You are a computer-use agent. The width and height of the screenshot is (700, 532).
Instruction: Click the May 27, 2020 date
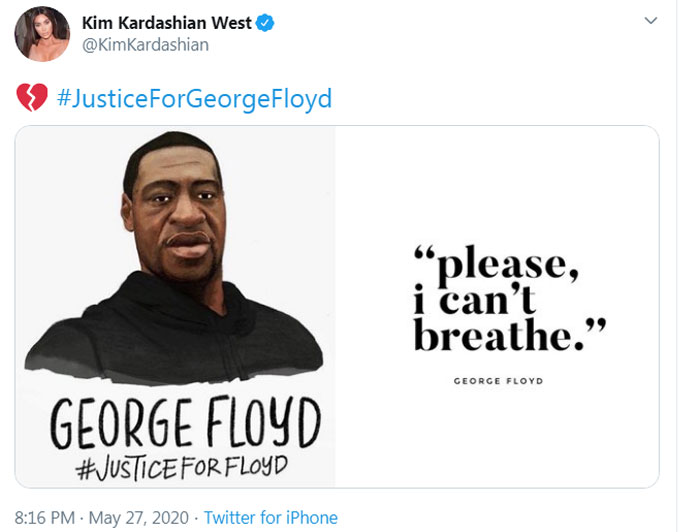pos(139,518)
